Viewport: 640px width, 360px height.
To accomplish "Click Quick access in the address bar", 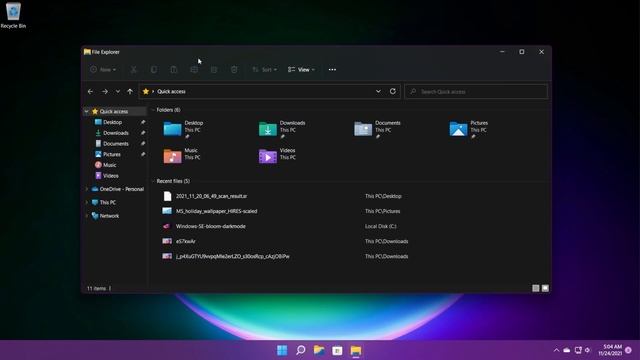I will tap(171, 91).
